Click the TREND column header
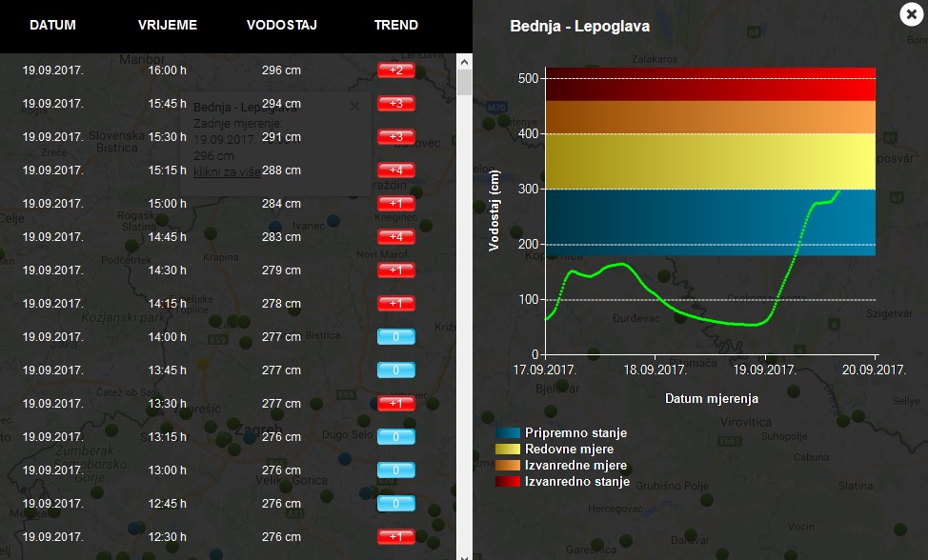928x560 pixels. 396,25
